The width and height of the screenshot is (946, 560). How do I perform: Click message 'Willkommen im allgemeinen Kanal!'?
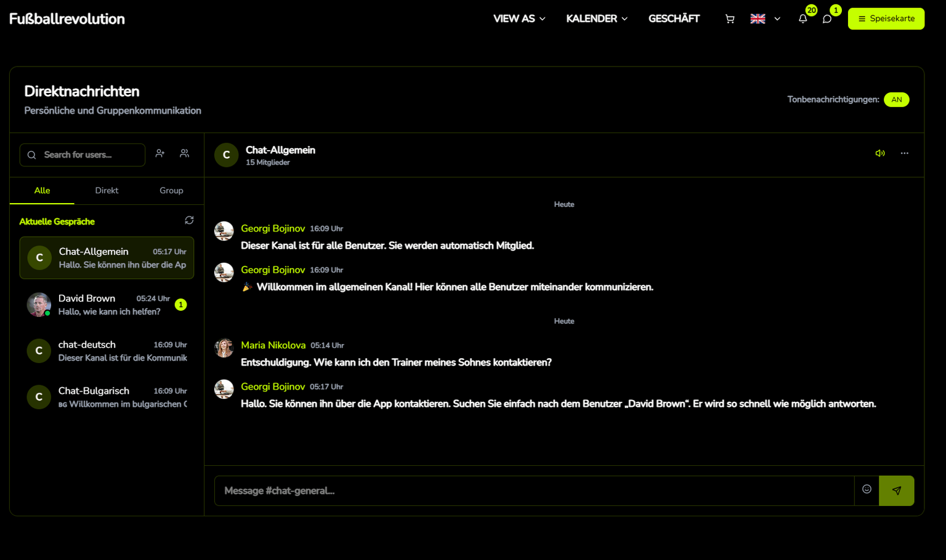447,287
